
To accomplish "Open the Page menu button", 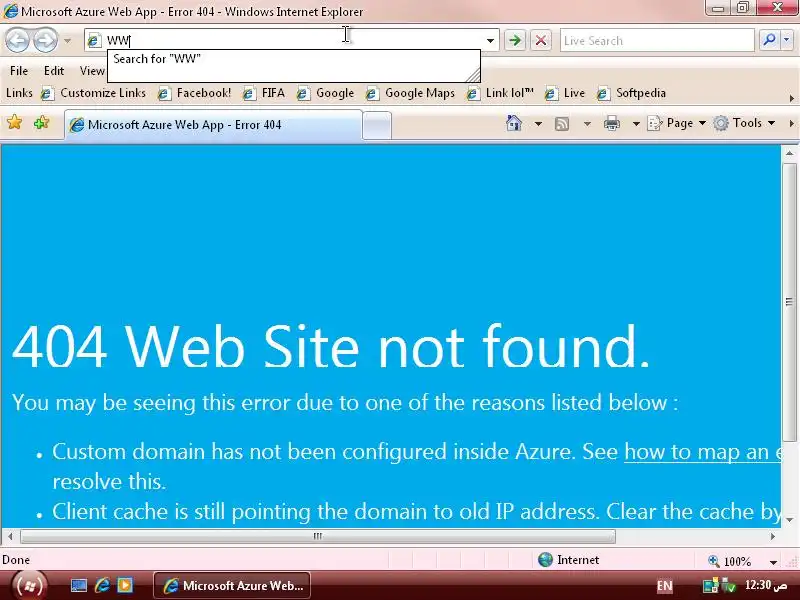I will pos(677,123).
